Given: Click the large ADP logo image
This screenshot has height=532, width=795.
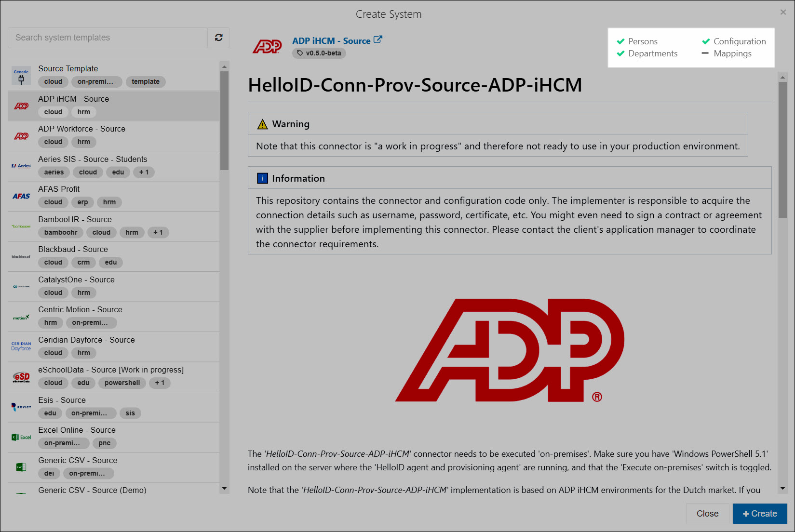Looking at the screenshot, I should point(510,351).
